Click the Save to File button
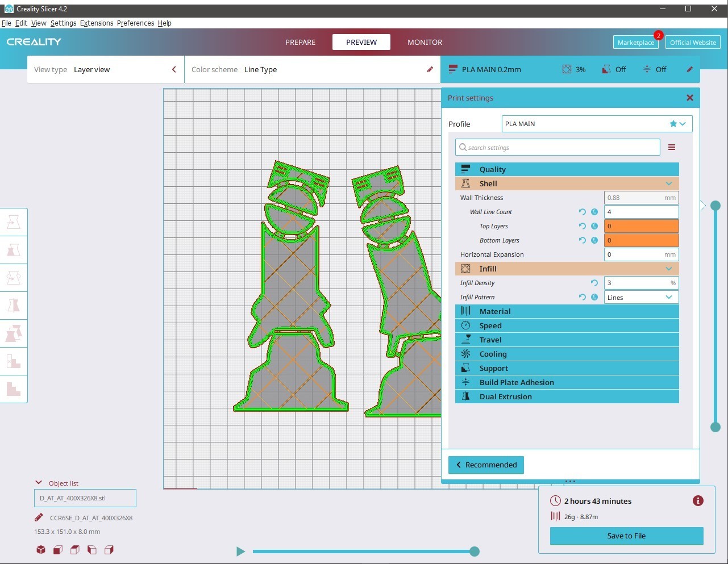Screen dimensions: 728x564 coord(626,536)
